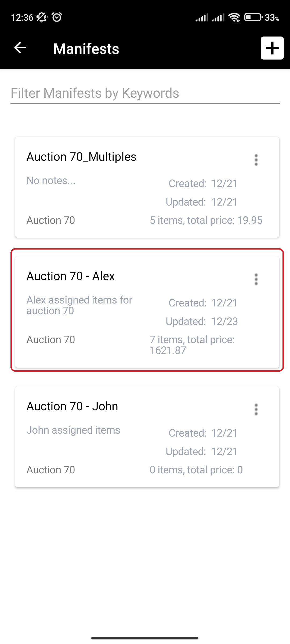This screenshot has height=644, width=290.
Task: Select the 'John assigned items' note text
Action: click(x=73, y=430)
